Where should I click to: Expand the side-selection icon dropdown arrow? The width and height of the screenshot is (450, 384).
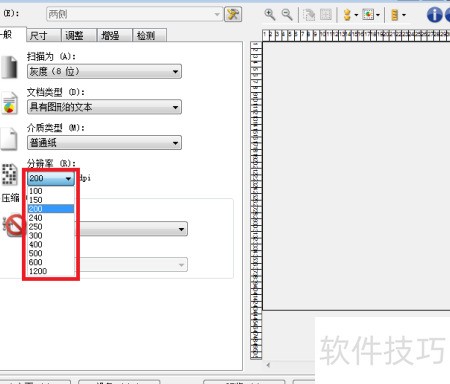pyautogui.click(x=356, y=15)
